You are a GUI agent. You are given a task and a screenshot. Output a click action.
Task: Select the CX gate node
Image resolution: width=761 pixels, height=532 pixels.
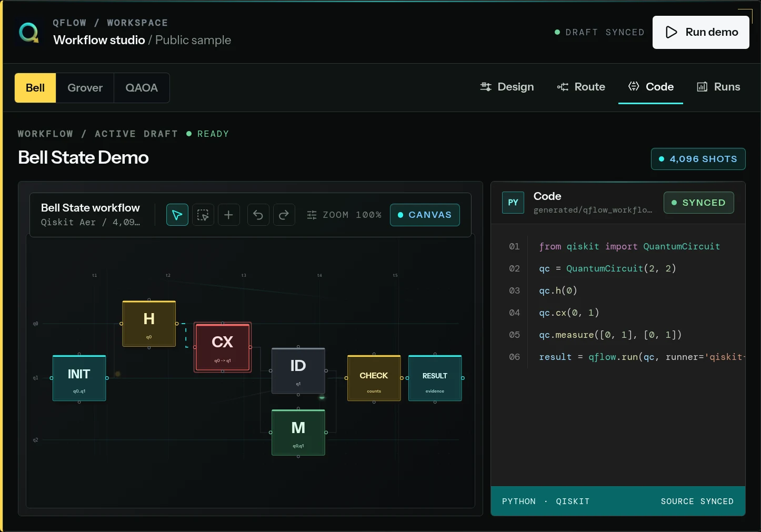(x=223, y=347)
